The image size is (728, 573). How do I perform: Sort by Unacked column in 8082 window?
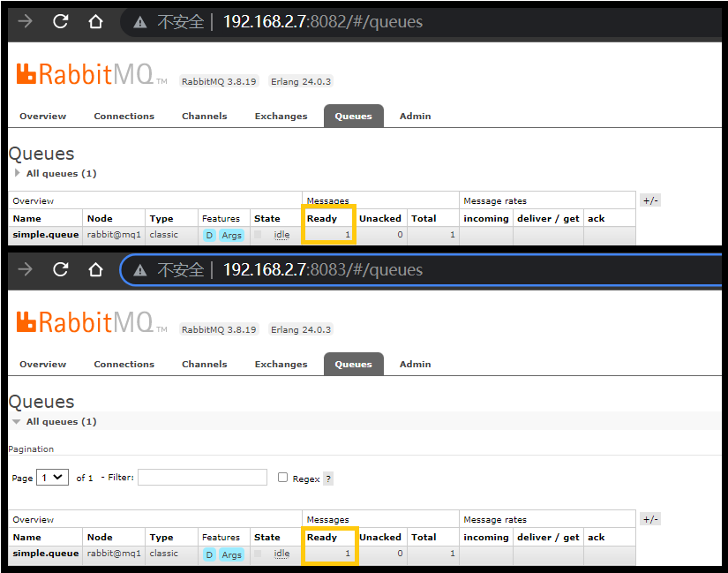click(x=379, y=218)
